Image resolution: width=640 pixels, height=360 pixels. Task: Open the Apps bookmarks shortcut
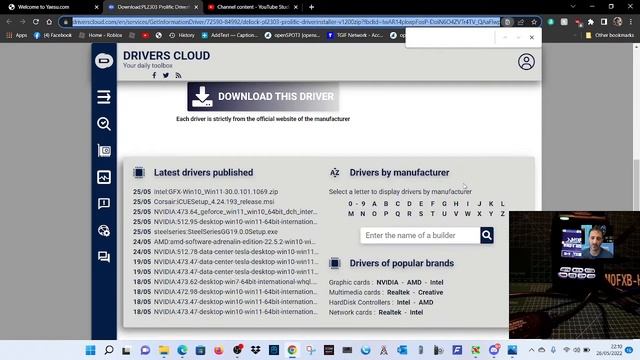click(x=17, y=36)
